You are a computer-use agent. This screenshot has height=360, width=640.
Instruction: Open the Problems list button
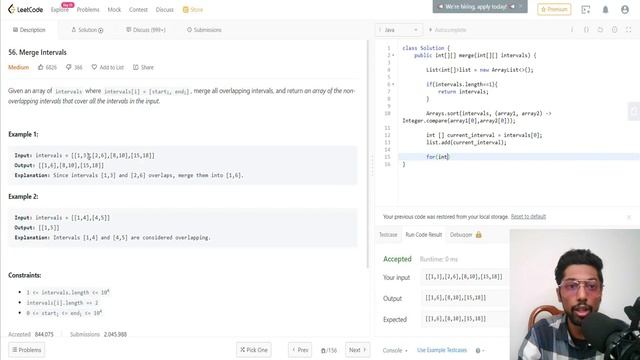pyautogui.click(x=27, y=350)
